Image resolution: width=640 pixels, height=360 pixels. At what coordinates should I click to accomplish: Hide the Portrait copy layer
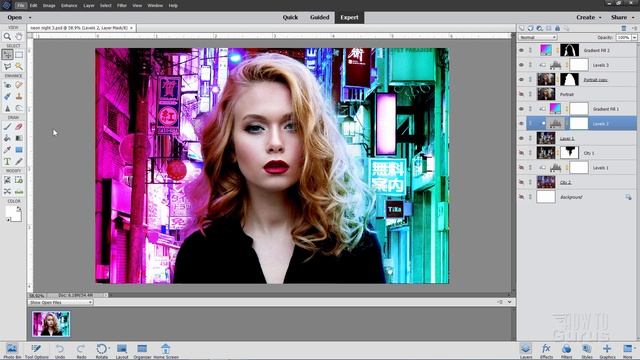[521, 80]
